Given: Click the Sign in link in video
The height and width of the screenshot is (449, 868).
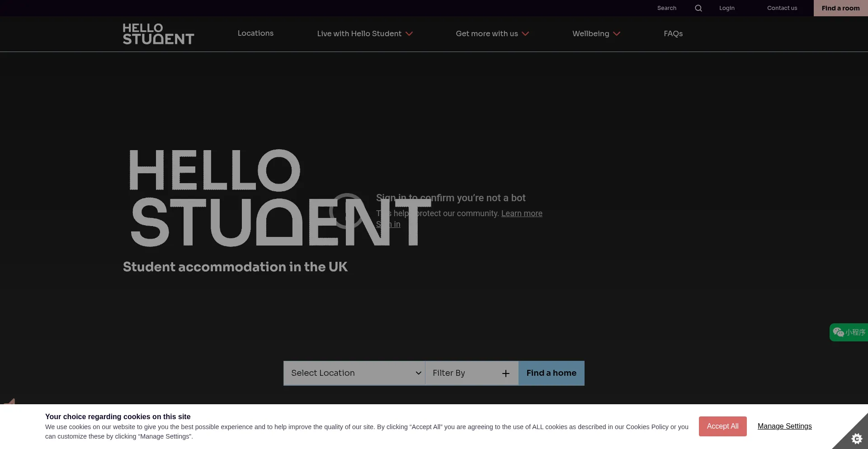Looking at the screenshot, I should coord(388,224).
